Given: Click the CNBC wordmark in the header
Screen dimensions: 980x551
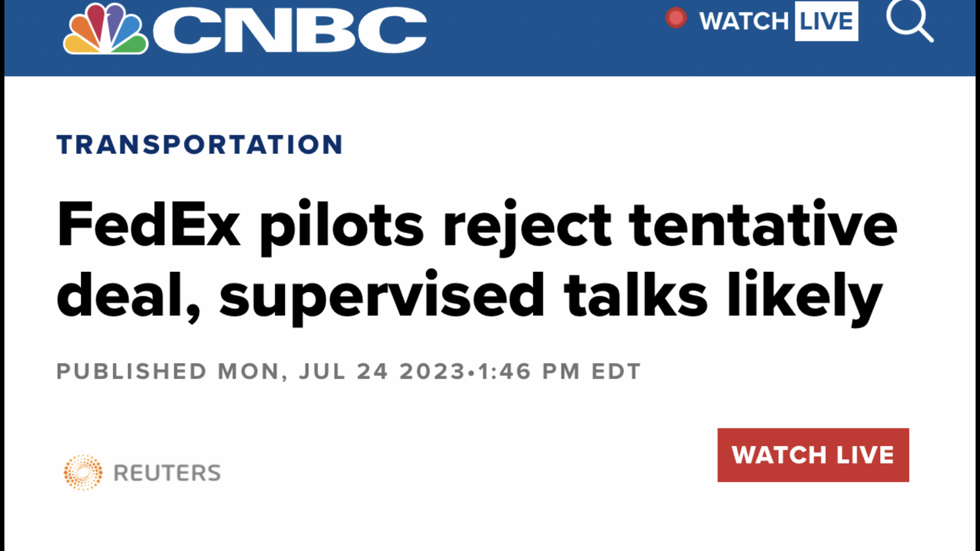Looking at the screenshot, I should [x=290, y=30].
